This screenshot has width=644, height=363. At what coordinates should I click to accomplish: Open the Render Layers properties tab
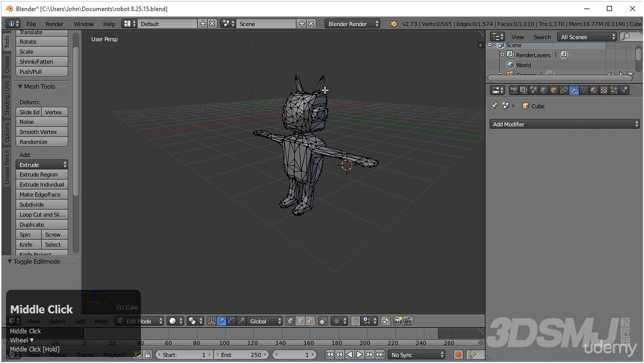coord(524,90)
